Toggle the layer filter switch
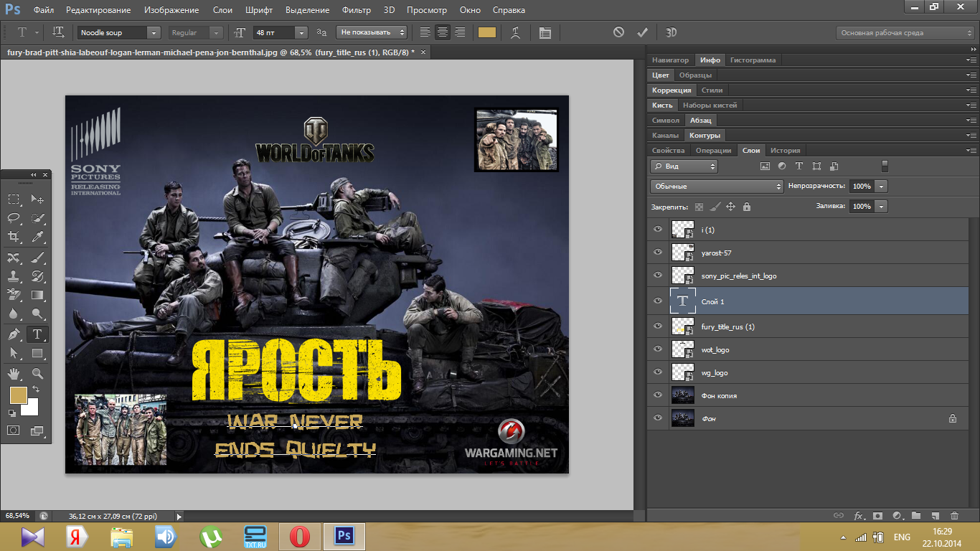This screenshot has height=551, width=980. click(x=885, y=166)
